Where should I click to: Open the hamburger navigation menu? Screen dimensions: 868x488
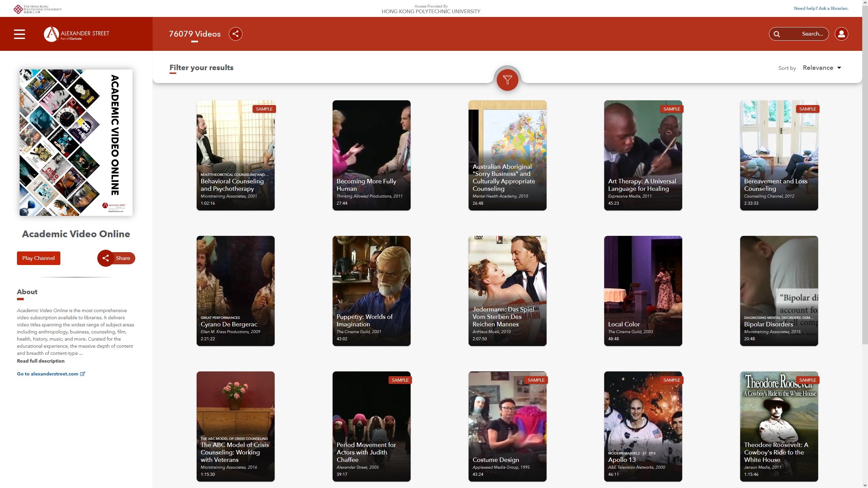(19, 34)
